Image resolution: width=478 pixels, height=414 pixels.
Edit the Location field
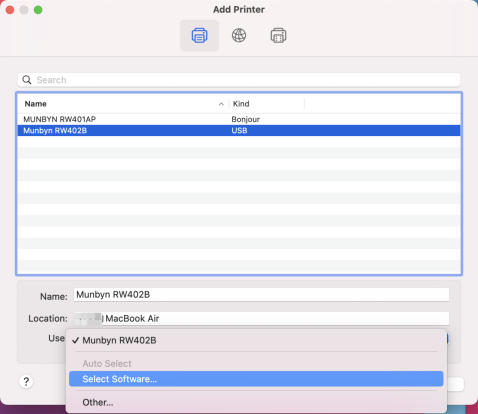click(261, 319)
